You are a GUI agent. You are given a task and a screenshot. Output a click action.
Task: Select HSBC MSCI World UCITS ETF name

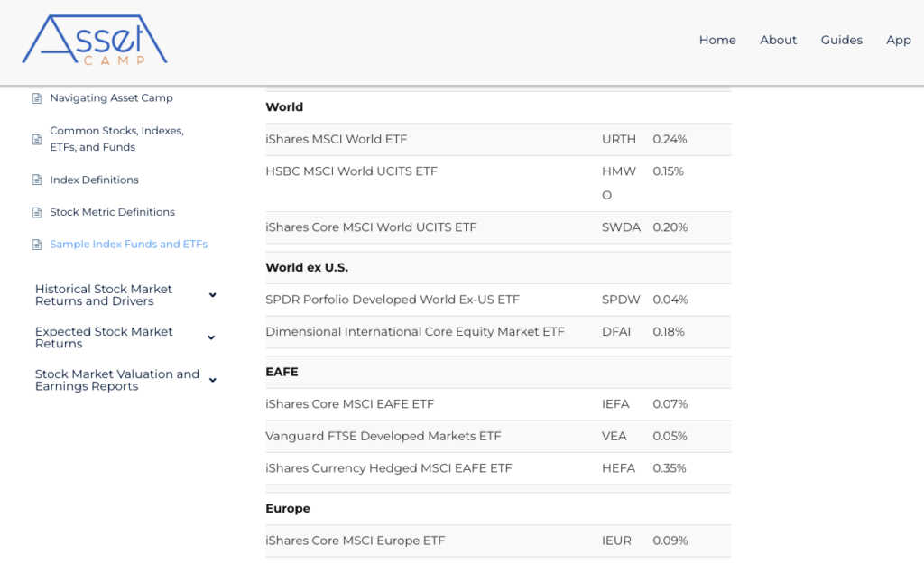click(352, 171)
